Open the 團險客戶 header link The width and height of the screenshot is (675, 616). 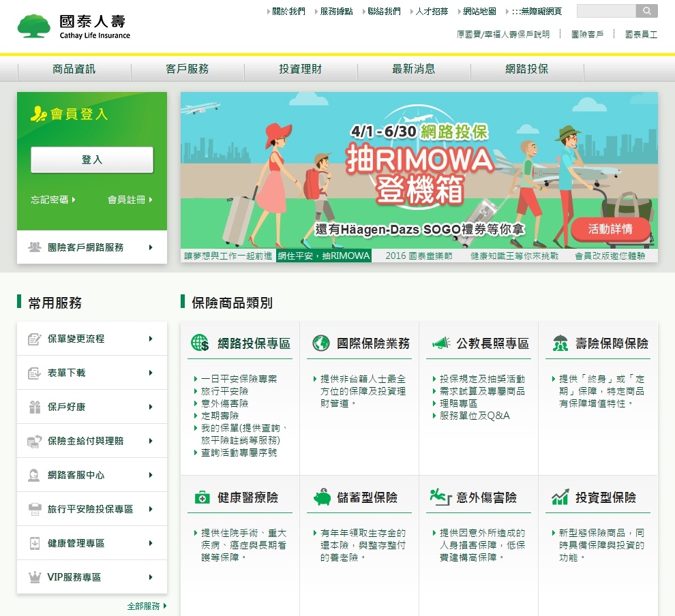pyautogui.click(x=587, y=35)
